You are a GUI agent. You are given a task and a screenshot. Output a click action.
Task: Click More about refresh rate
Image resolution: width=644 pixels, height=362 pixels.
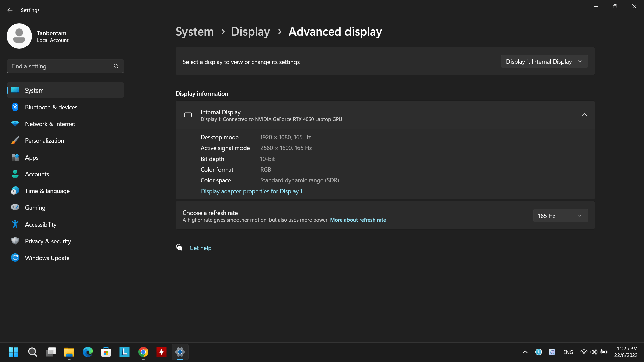click(x=358, y=220)
